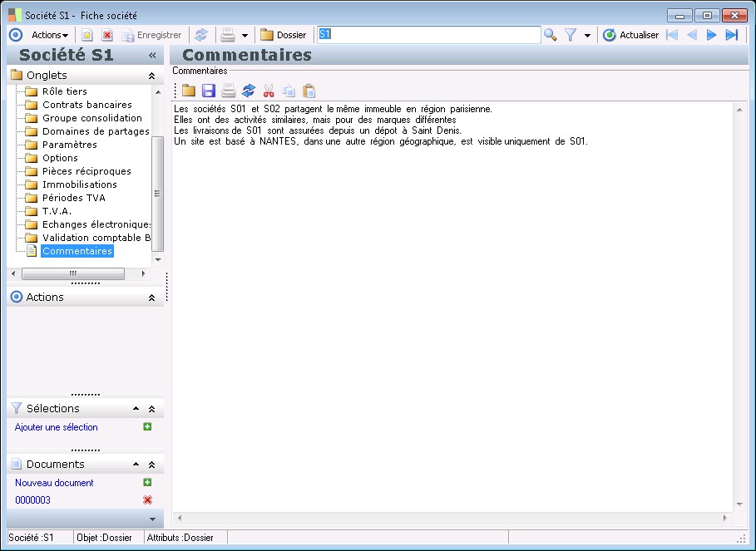
Task: Go to the last record arrow
Action: pyautogui.click(x=732, y=35)
